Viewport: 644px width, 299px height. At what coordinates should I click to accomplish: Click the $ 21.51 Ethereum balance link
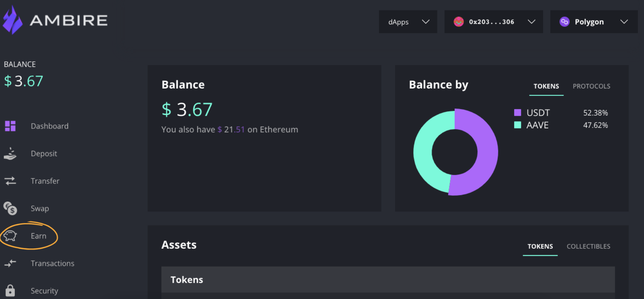231,130
